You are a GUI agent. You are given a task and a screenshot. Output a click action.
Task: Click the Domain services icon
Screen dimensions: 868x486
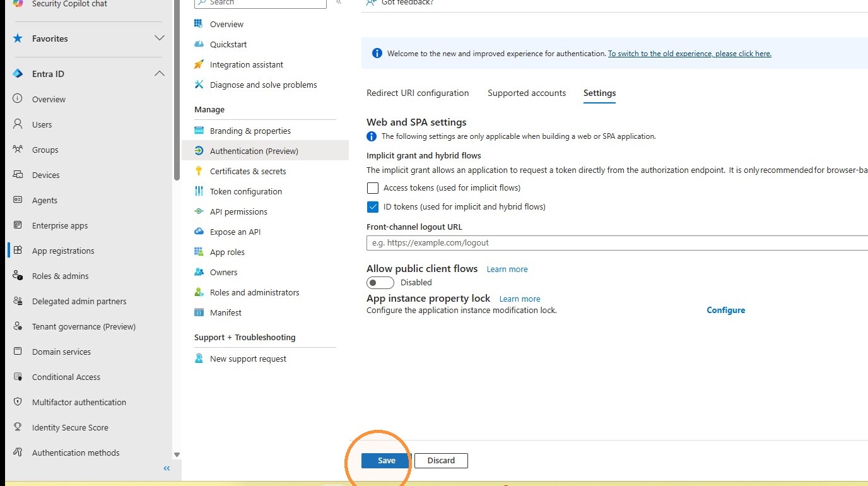18,352
